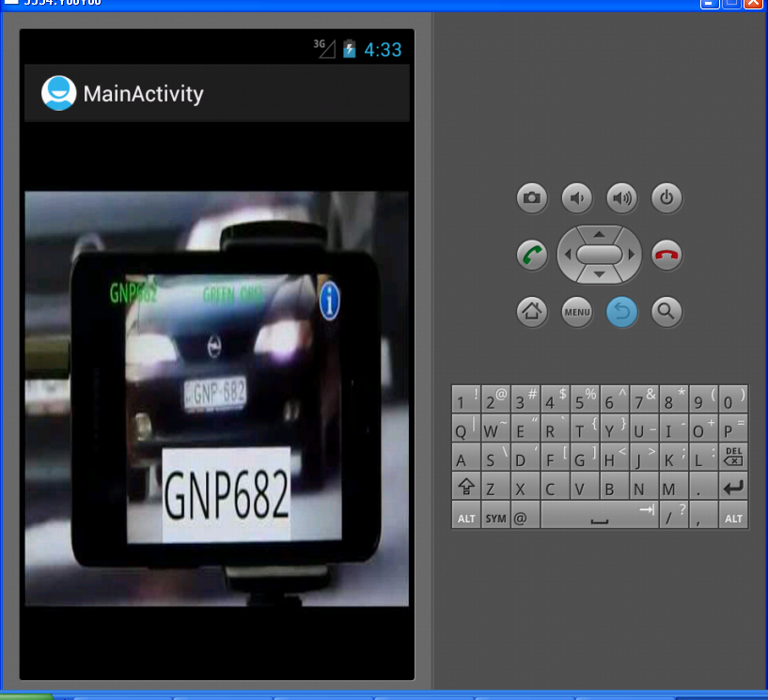This screenshot has height=700, width=768.
Task: Tap the camera hardware icon
Action: coord(532,197)
